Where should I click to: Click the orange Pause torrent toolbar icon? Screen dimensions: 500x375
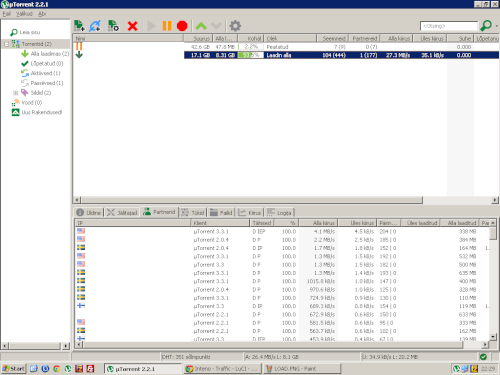click(167, 26)
